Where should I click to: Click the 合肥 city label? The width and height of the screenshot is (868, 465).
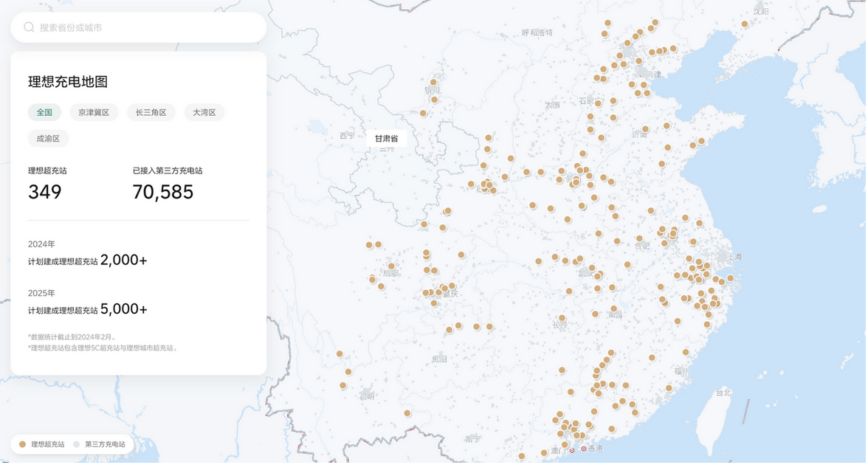tap(642, 246)
